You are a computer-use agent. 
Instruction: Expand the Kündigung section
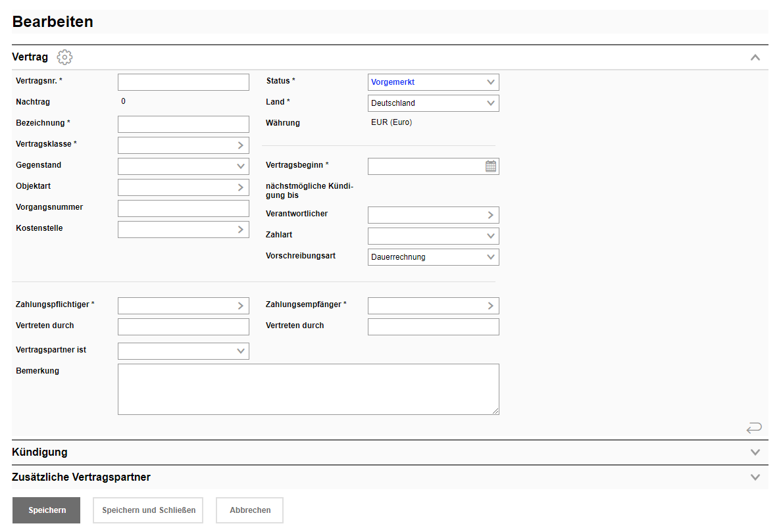(x=755, y=452)
